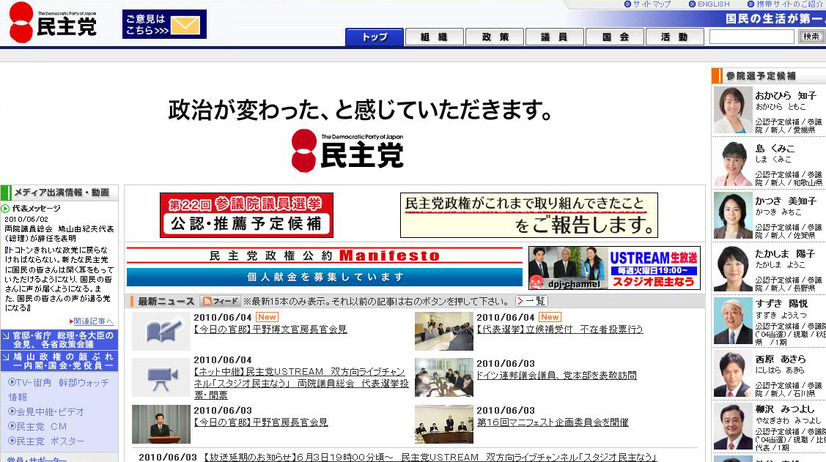Click the 検索 search button
826x462 pixels.
pos(811,36)
